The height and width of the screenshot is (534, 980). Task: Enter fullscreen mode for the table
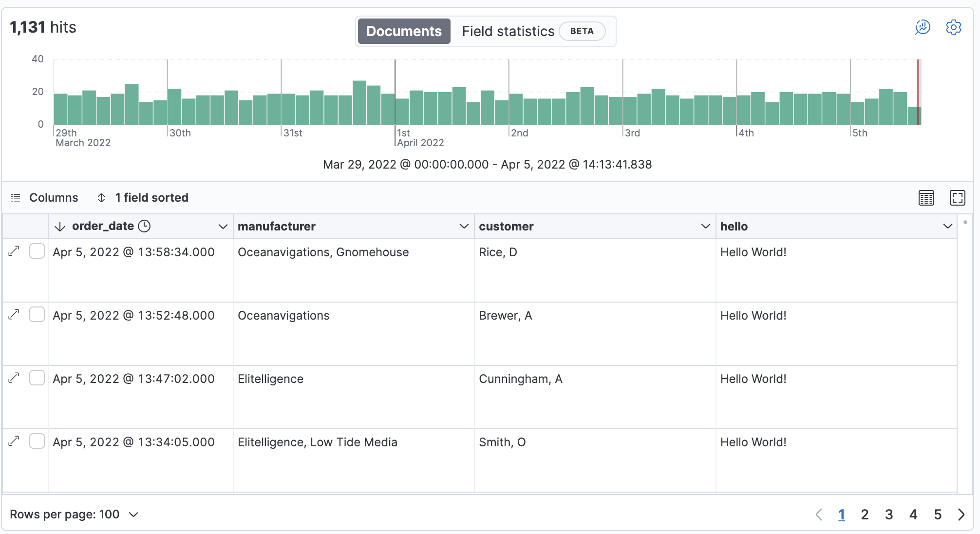pyautogui.click(x=957, y=198)
